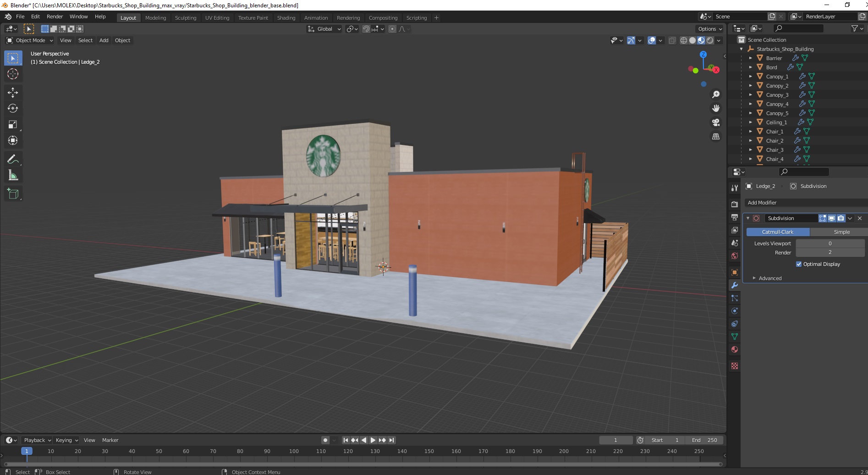Toggle Subdivision modifier render display
This screenshot has height=475, width=868.
pos(841,218)
